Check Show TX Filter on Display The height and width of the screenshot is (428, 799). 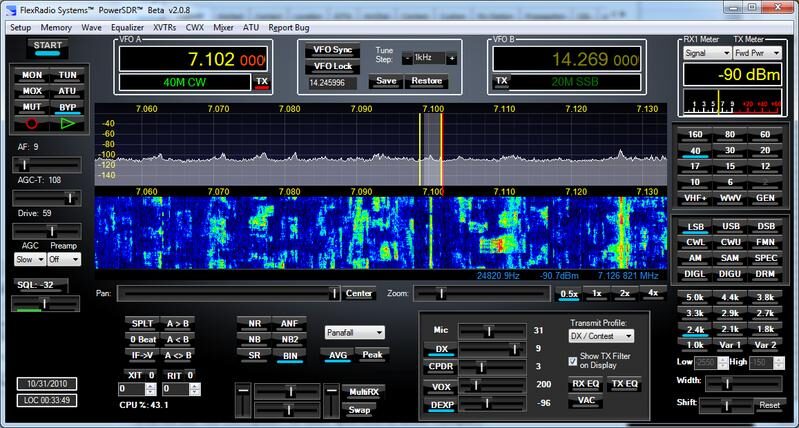[573, 361]
